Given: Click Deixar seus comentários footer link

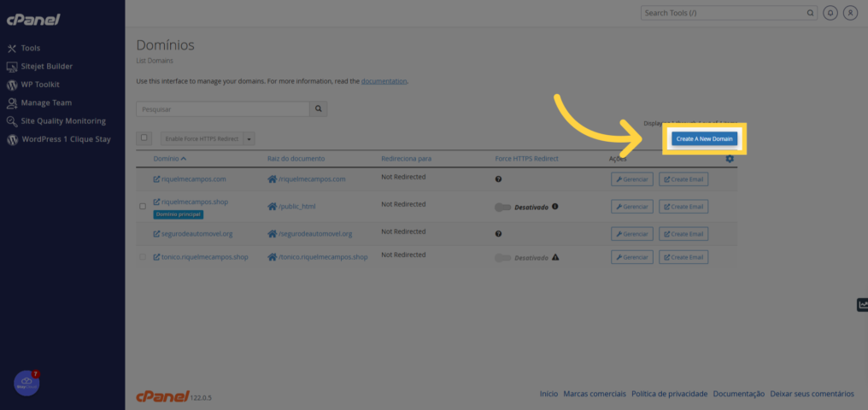Looking at the screenshot, I should point(812,394).
